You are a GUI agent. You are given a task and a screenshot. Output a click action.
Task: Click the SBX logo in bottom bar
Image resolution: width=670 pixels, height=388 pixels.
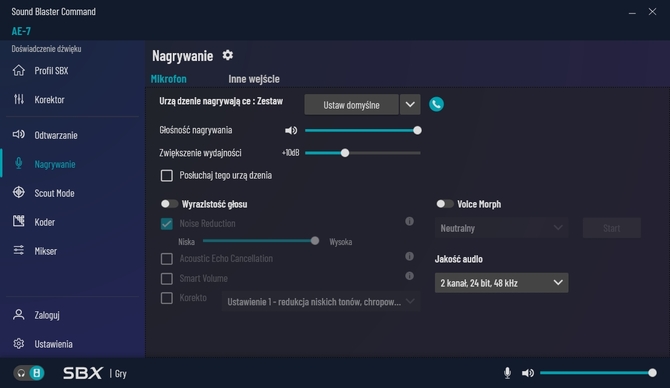click(83, 373)
